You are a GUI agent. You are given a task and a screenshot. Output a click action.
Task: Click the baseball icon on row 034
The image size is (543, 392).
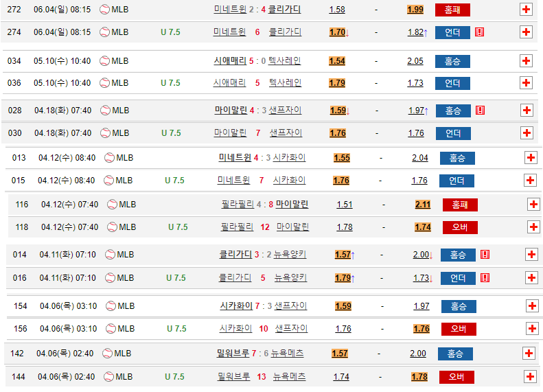[x=104, y=60]
